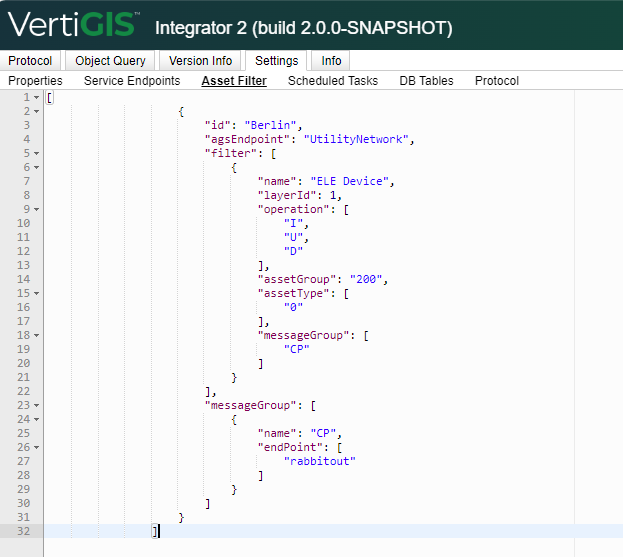
Task: Collapse the "messageGroup" array at line 23
Action: 37,405
